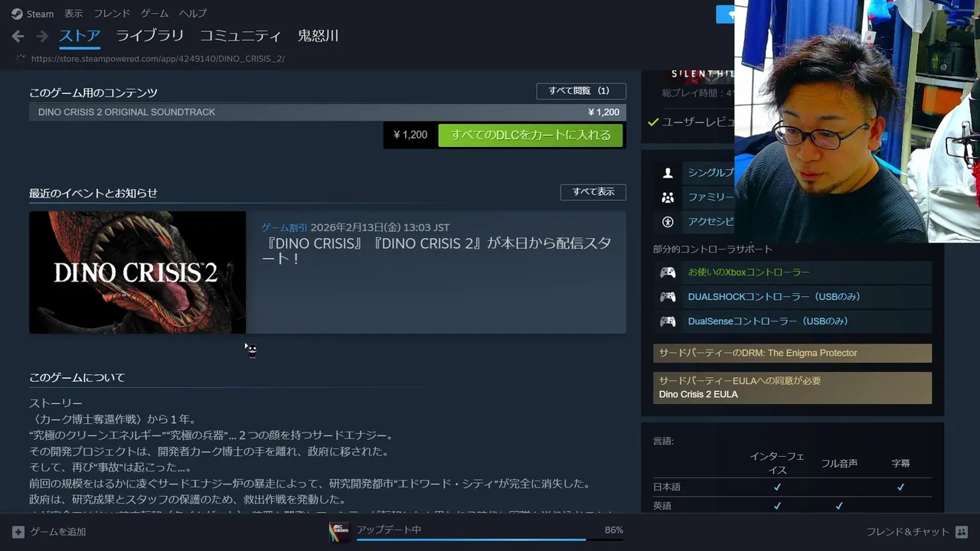The height and width of the screenshot is (551, 980).
Task: Click the page loading spinner beside the URL
Action: tap(20, 58)
